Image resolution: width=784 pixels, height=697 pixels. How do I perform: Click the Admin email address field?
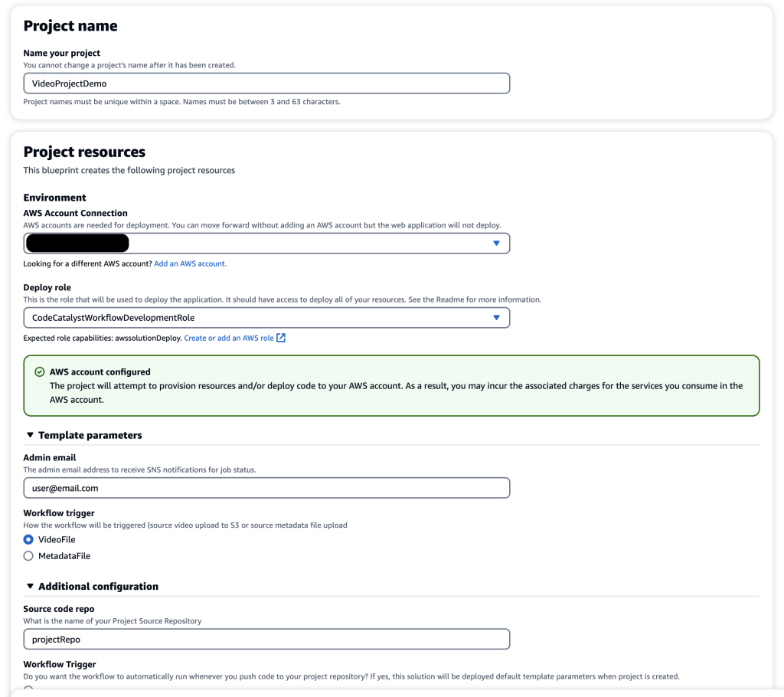[x=266, y=487]
